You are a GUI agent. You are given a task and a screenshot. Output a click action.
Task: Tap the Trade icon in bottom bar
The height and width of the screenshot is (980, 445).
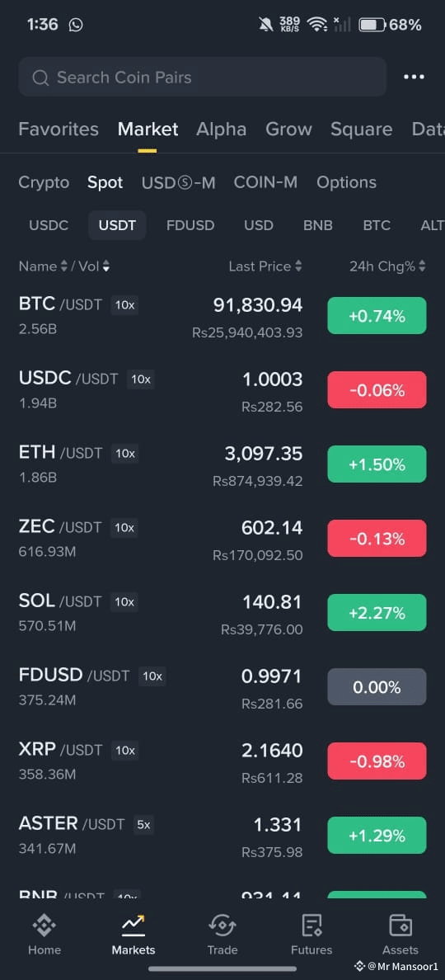[x=222, y=925]
